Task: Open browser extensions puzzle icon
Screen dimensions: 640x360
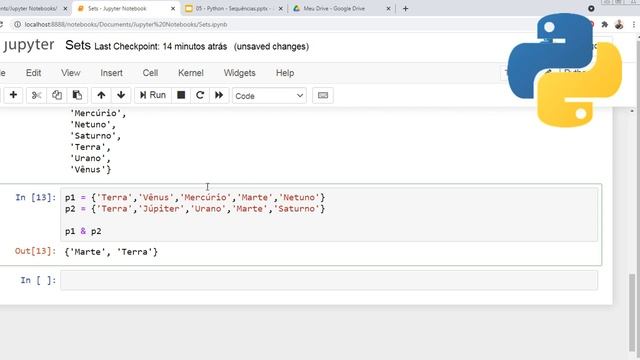Action: point(604,24)
